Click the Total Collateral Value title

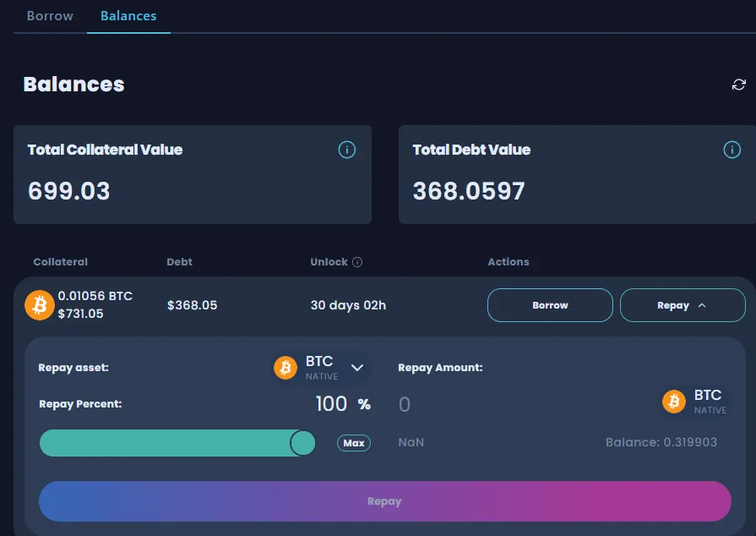105,150
